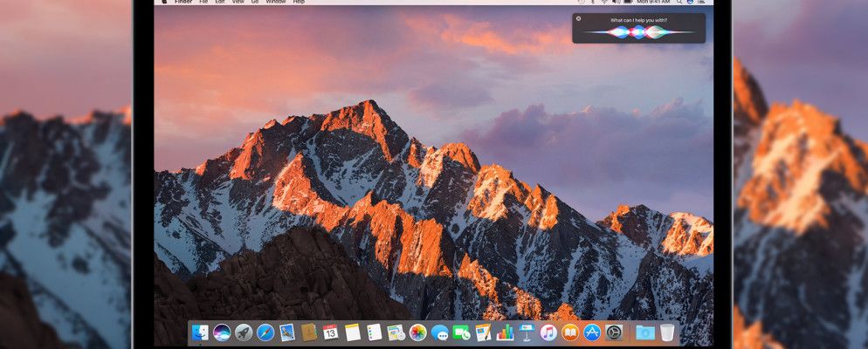Open Calendar icon showing 13

330,332
